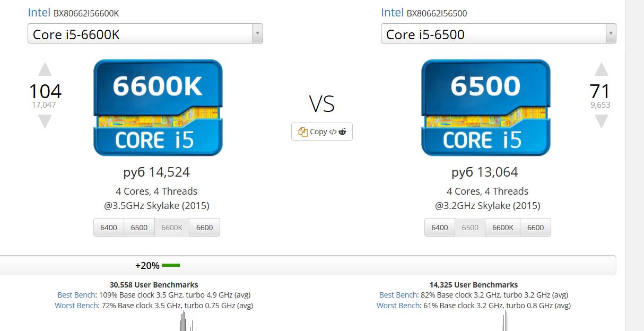Upvote the Core i5-6600K with up arrow
Image resolution: width=644 pixels, height=331 pixels.
[x=45, y=69]
